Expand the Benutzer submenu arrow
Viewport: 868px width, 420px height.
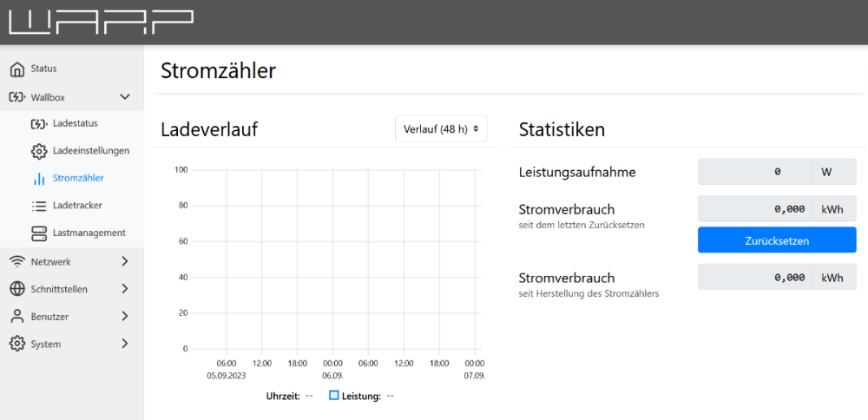(x=125, y=317)
